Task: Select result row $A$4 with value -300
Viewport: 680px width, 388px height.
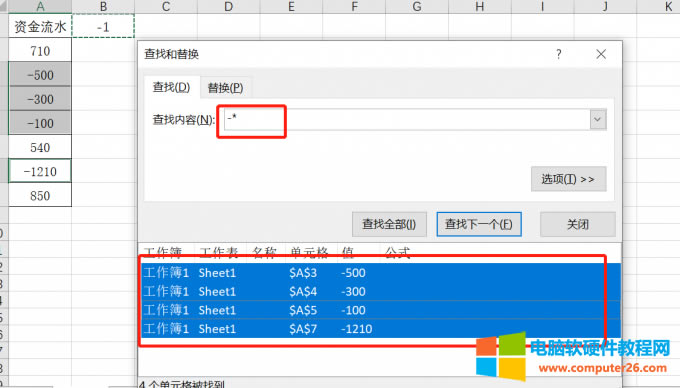Action: click(x=381, y=291)
